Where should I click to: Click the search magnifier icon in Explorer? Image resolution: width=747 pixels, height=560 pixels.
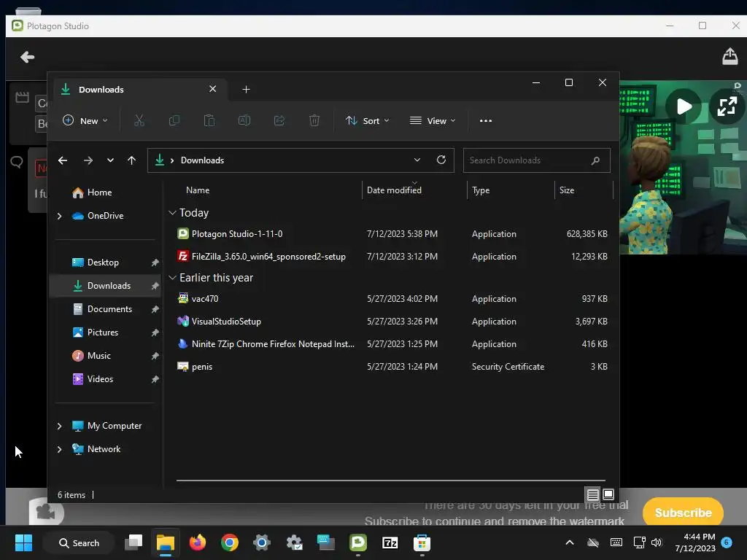tap(595, 160)
